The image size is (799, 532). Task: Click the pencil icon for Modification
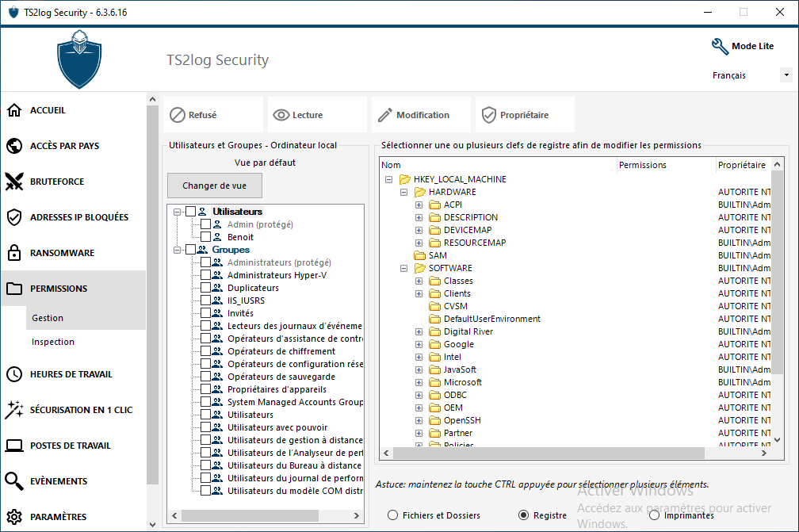click(x=385, y=115)
